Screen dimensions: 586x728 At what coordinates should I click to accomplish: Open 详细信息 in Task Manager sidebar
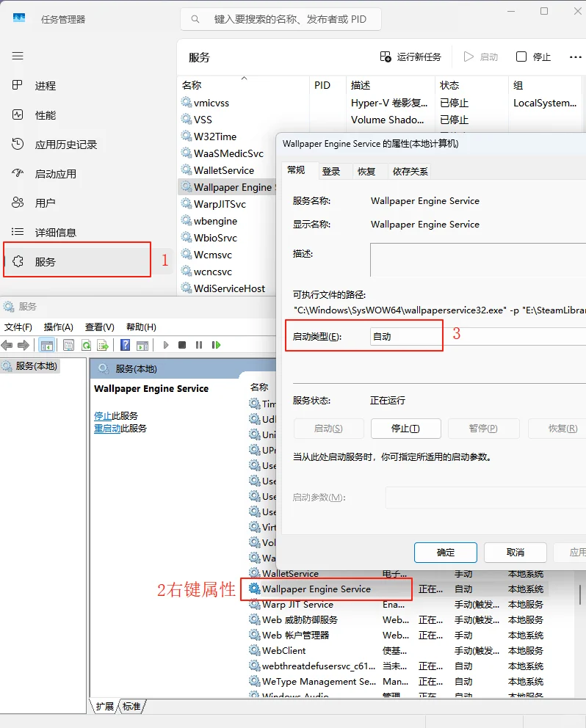pyautogui.click(x=55, y=232)
